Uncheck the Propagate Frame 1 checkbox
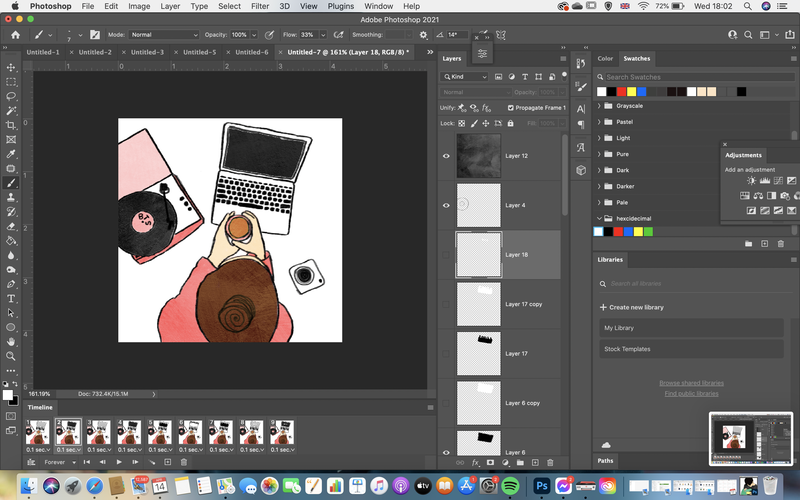 point(511,108)
